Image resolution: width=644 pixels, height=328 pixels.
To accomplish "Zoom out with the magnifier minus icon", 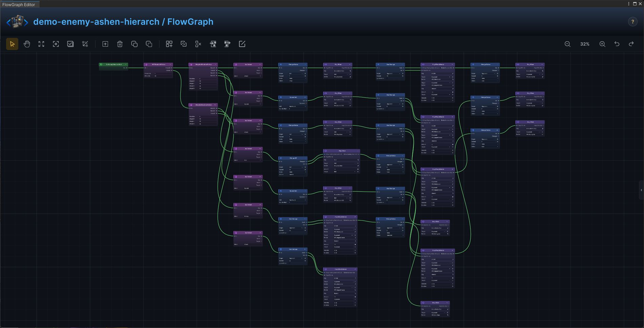I will click(567, 44).
